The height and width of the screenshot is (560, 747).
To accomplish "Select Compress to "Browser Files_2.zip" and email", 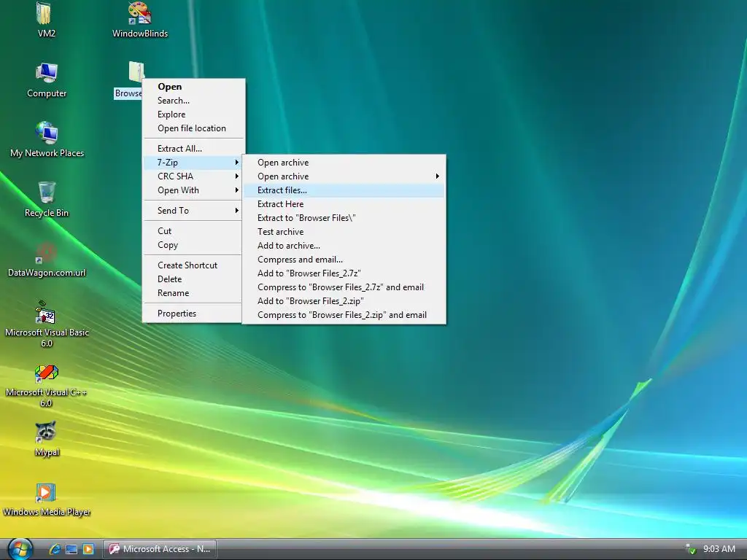I will (344, 314).
